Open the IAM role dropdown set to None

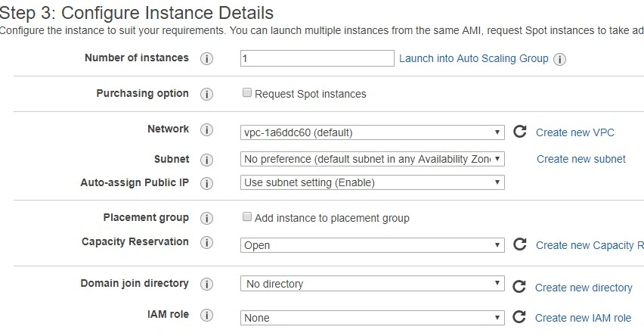[x=372, y=318]
